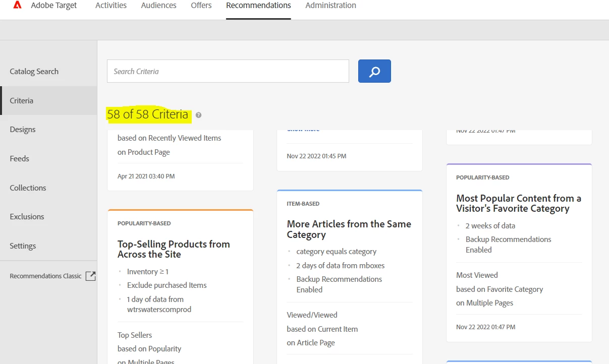Screen dimensions: 609x364
Task: Click Backup Recommendations Enabled on articles card
Action: click(x=339, y=284)
